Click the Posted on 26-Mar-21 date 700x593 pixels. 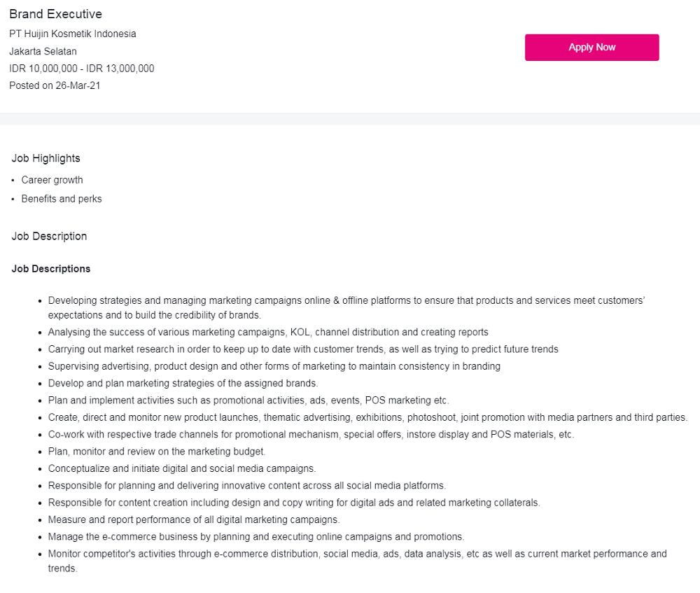(55, 85)
